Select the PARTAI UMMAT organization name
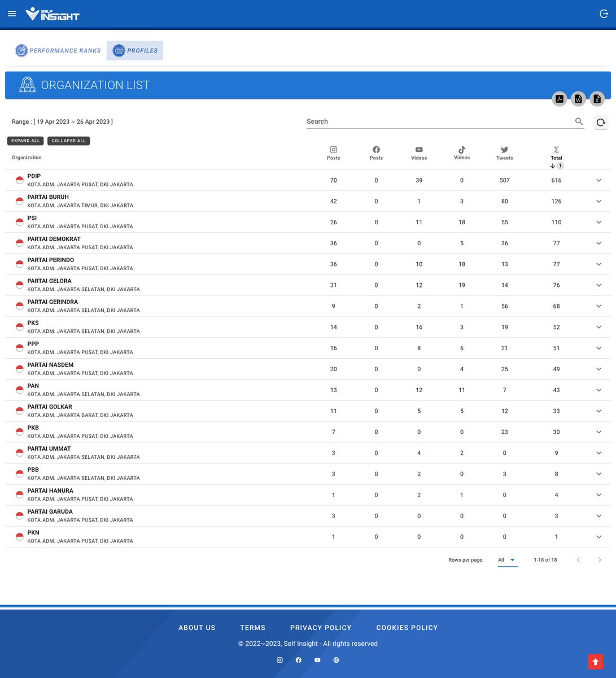616x678 pixels. [49, 449]
